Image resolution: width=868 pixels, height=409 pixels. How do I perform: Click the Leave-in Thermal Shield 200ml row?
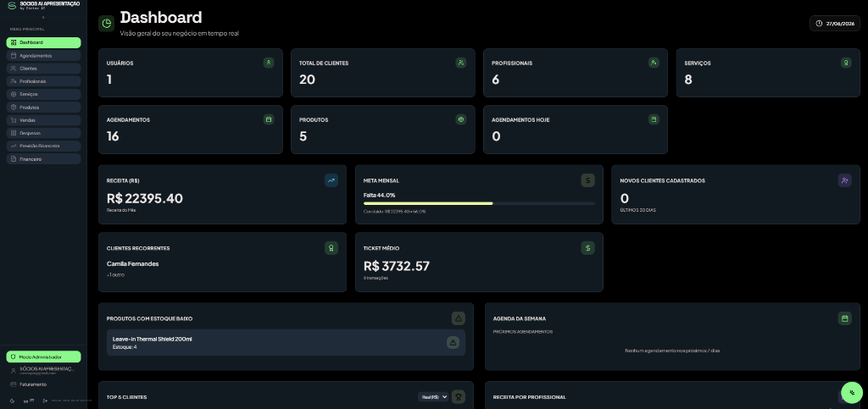pyautogui.click(x=286, y=343)
